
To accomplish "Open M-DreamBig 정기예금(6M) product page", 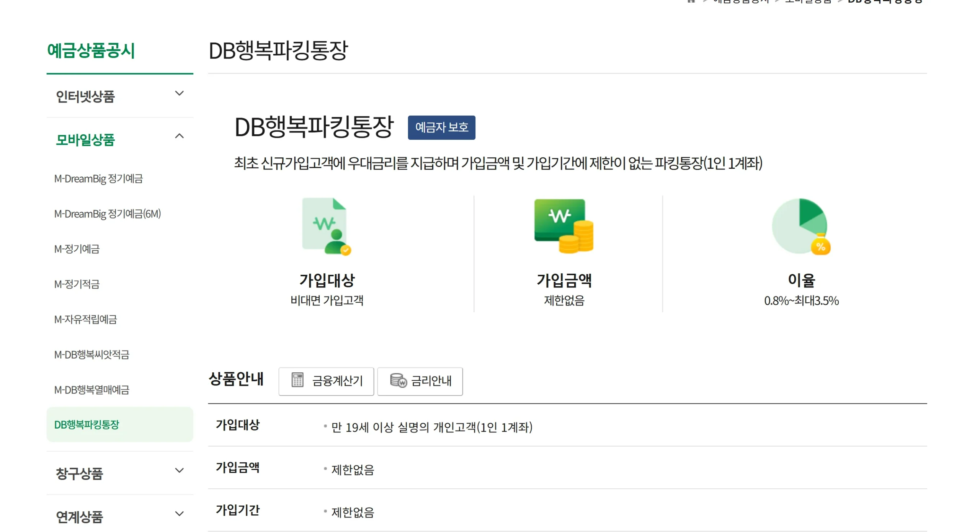I will click(x=108, y=214).
